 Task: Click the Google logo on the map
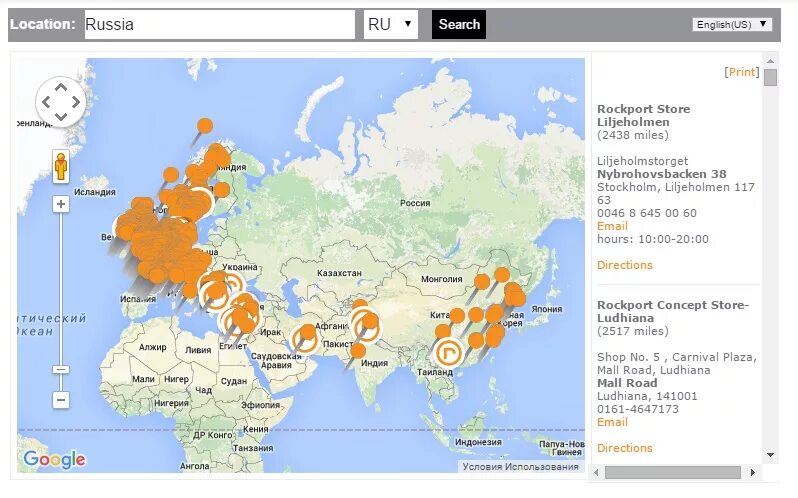54,459
